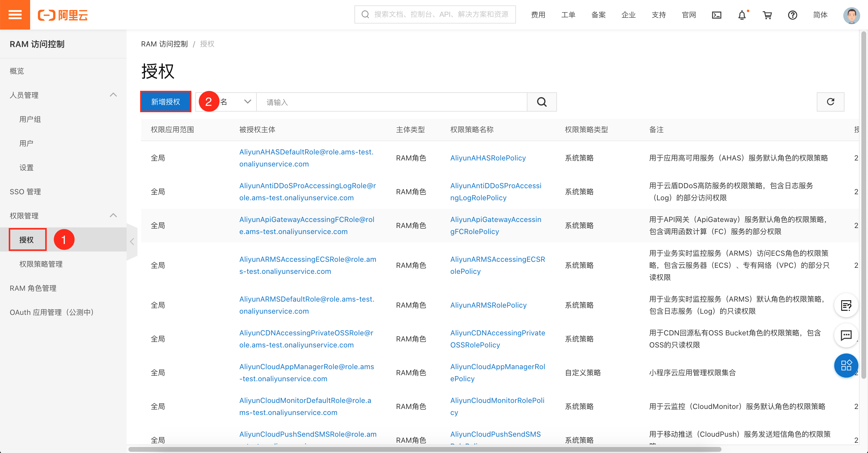Open AliyunARMSAccessingECSRole principal link
Image resolution: width=868 pixels, height=453 pixels.
tap(308, 265)
